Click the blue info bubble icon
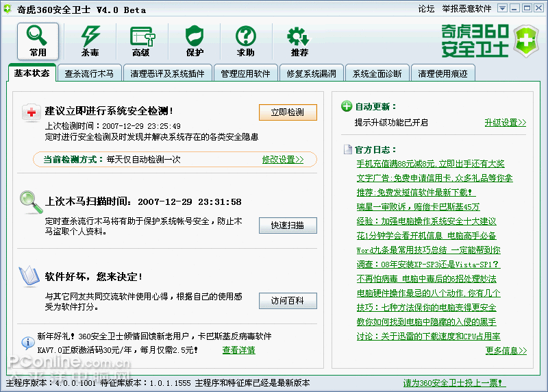 pos(28,343)
